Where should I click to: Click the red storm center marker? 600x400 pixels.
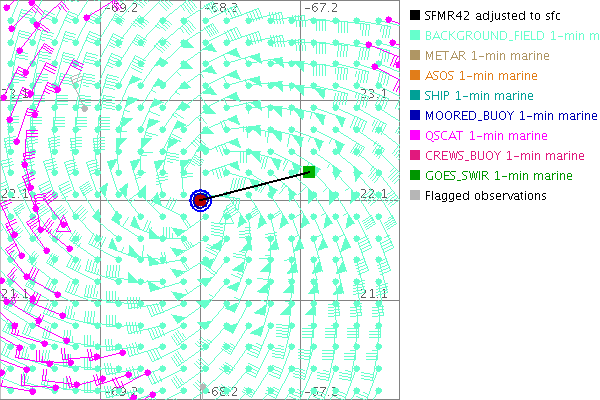tap(200, 200)
